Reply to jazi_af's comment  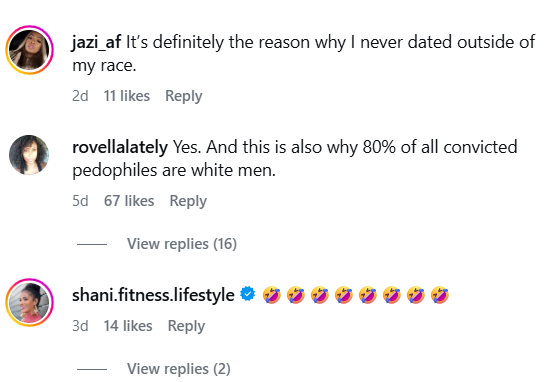184,96
